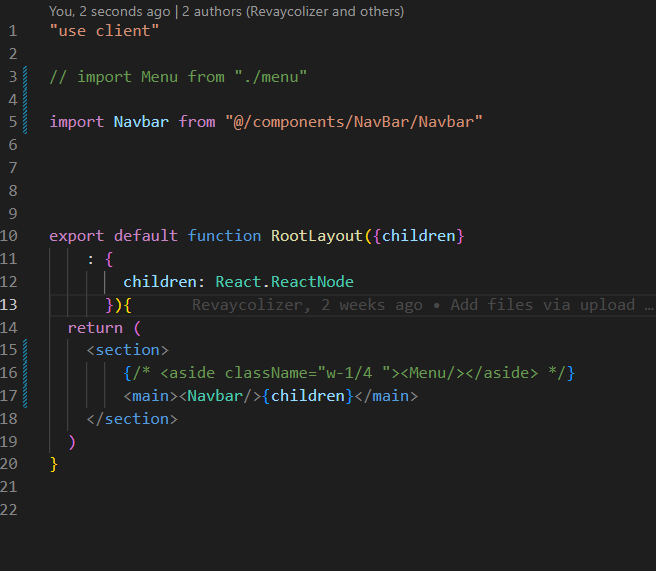
Task: Click the "@/components/NavBar/Navbar" import path
Action: [x=354, y=122]
